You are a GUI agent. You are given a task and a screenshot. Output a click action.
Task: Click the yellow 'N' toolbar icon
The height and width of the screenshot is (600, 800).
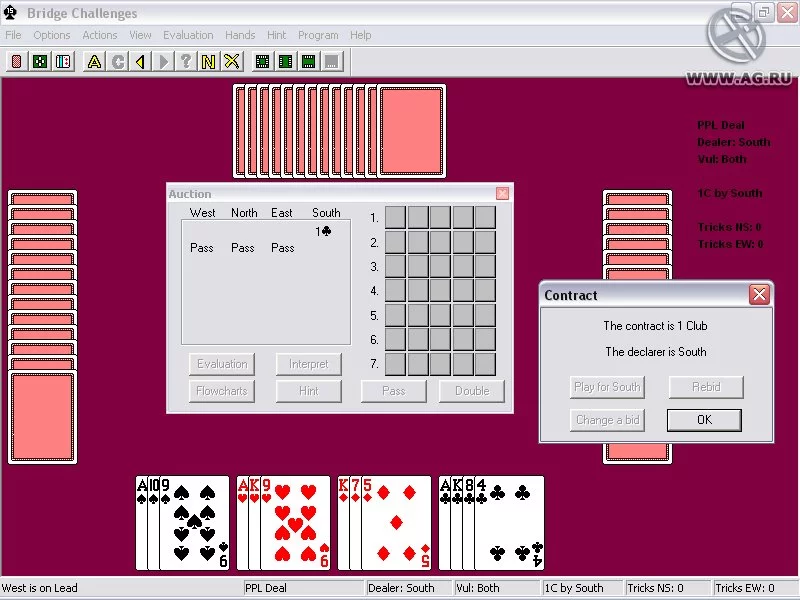click(x=209, y=62)
